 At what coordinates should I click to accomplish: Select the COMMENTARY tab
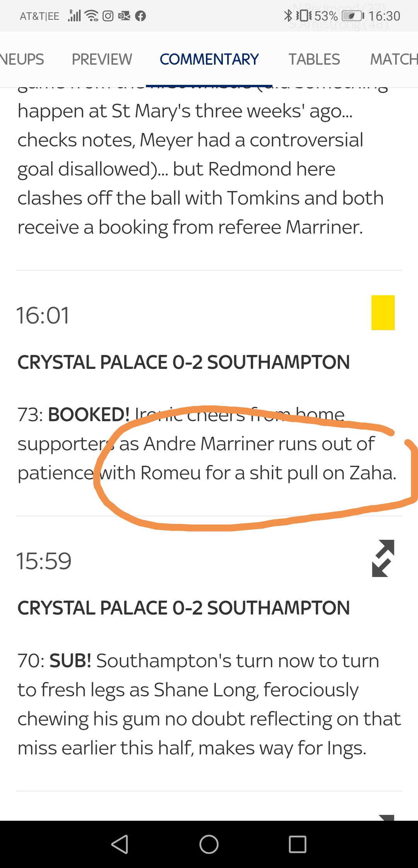pyautogui.click(x=209, y=59)
